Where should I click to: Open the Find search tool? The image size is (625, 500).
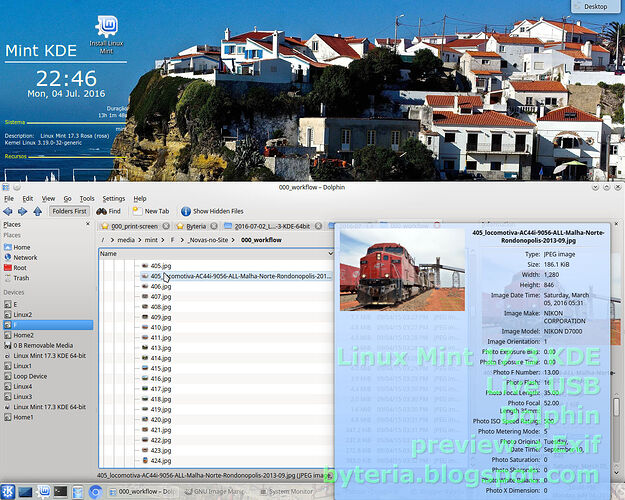point(108,211)
